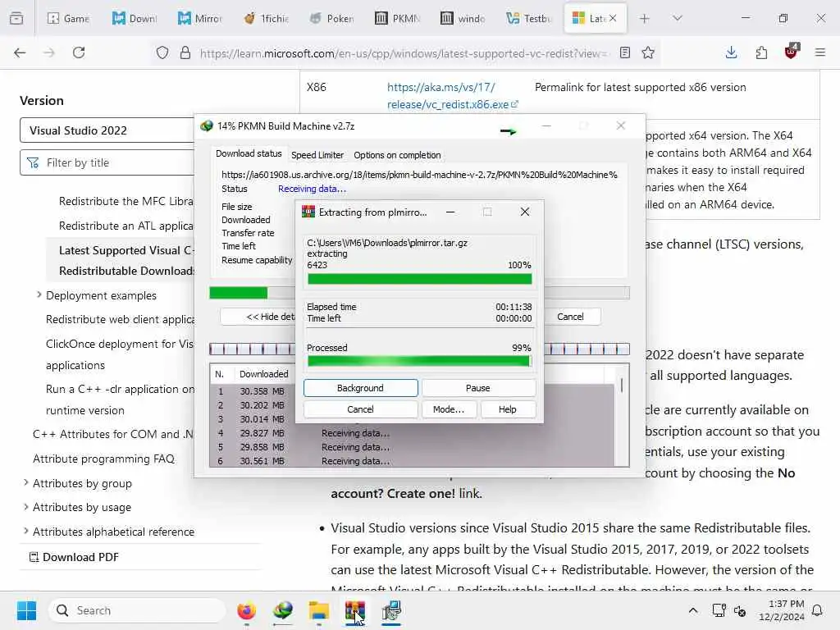
Task: Select the Download status tab
Action: pyautogui.click(x=249, y=153)
